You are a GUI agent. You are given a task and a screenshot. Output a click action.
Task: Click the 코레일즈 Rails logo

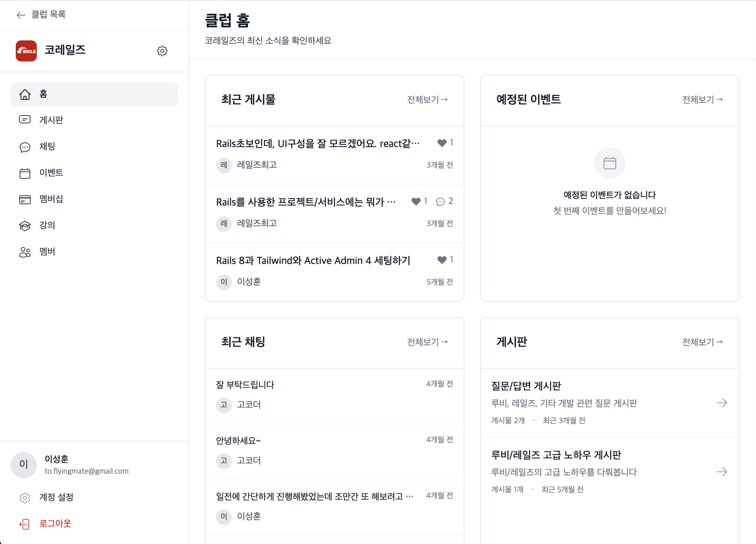26,51
